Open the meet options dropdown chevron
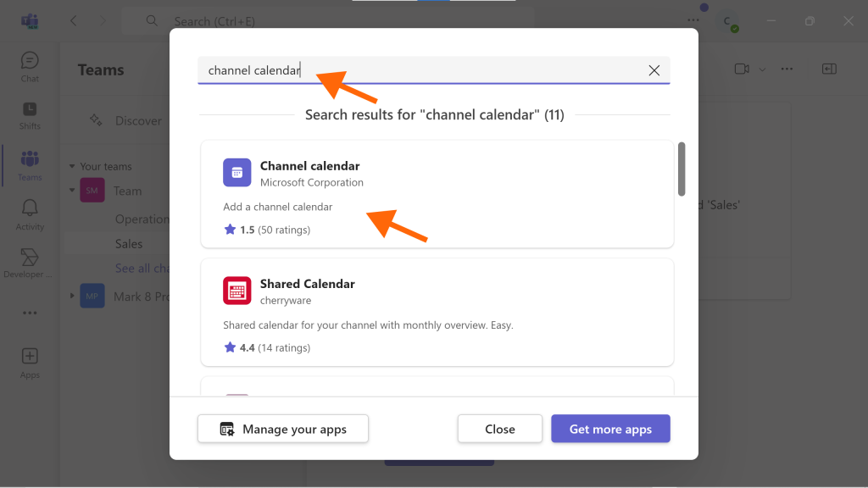 click(x=762, y=69)
